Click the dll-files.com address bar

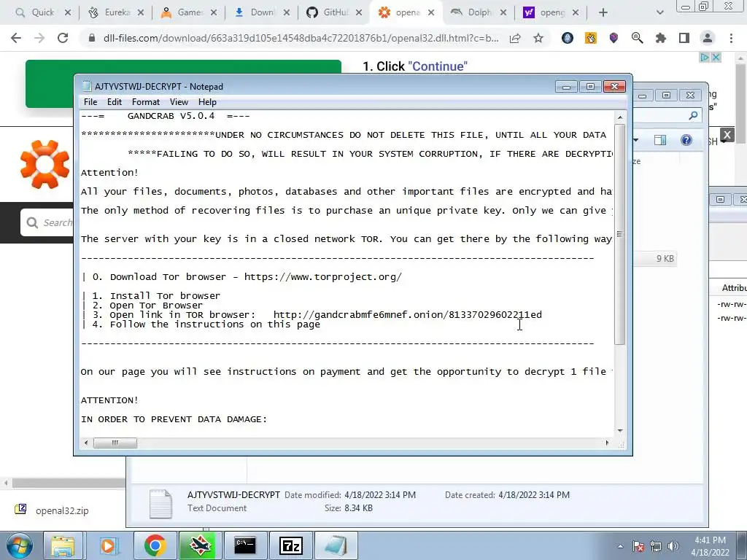pos(300,38)
